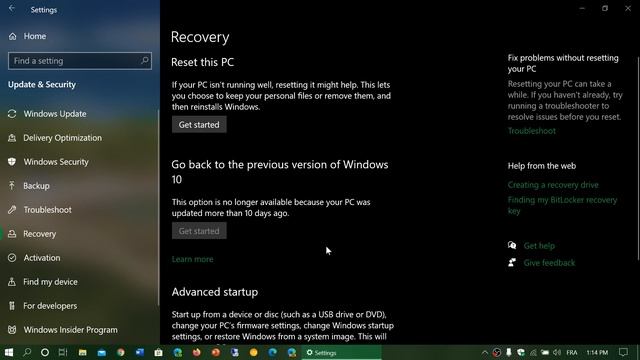Open the Windows Security section
Viewport: 640px width, 360px height.
pyautogui.click(x=56, y=162)
